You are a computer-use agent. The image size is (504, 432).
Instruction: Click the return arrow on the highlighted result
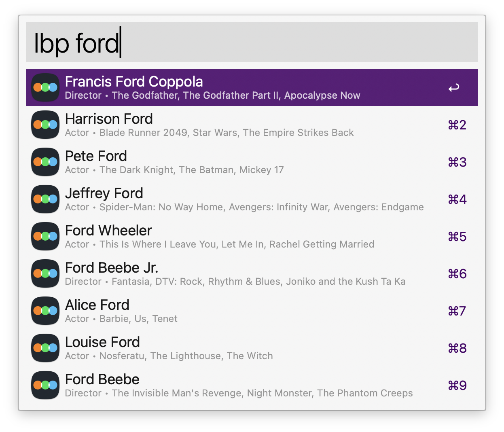pyautogui.click(x=453, y=88)
